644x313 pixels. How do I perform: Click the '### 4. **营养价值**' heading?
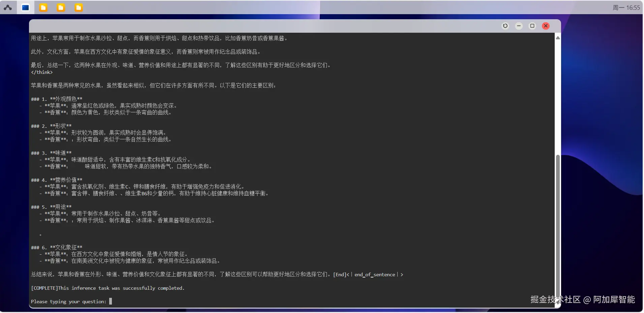tap(57, 180)
